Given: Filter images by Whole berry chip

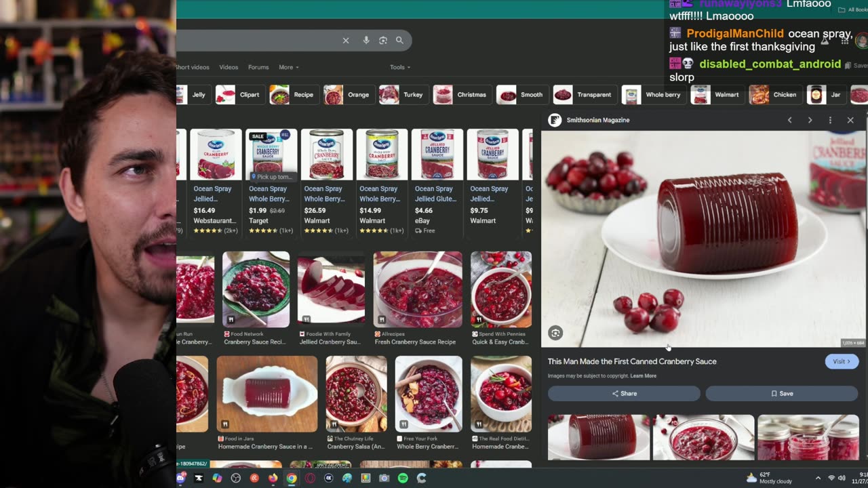Looking at the screenshot, I should point(652,95).
